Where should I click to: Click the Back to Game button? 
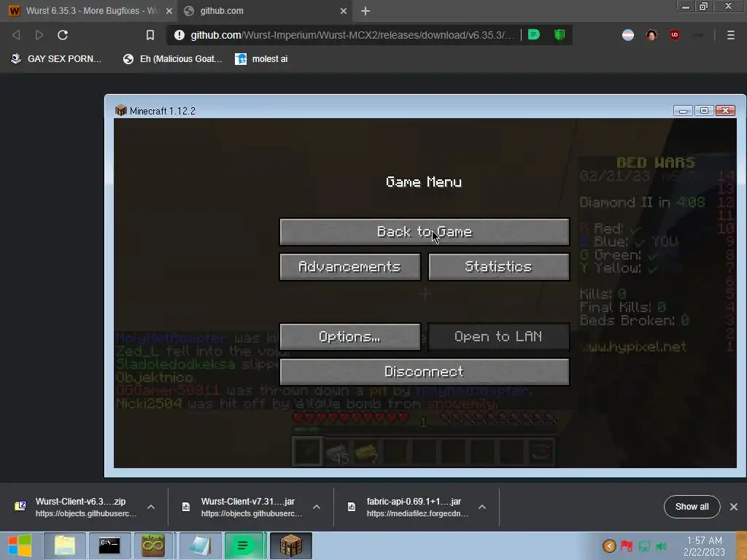(425, 232)
